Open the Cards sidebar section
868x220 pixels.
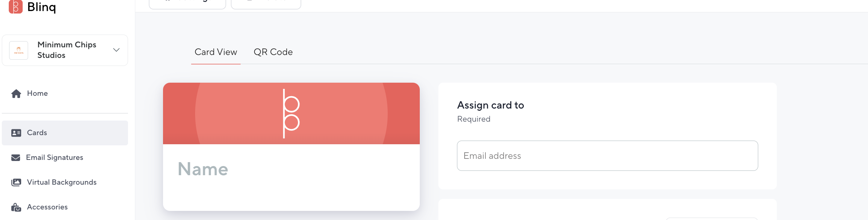(x=65, y=133)
